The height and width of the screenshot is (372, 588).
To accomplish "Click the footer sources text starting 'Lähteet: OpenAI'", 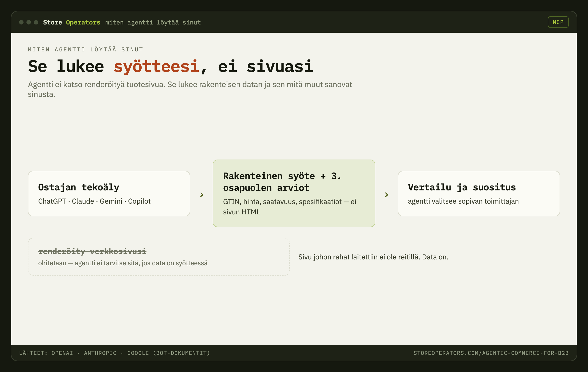I will [x=115, y=353].
